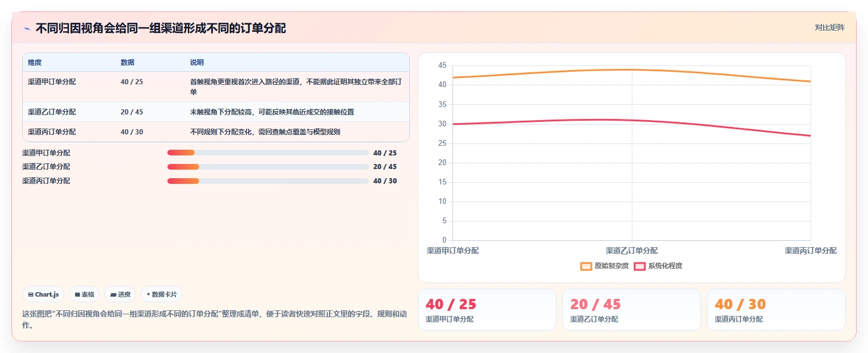Click the description starting with 首触视角更重视
This screenshot has width=868, height=353.
pos(296,87)
